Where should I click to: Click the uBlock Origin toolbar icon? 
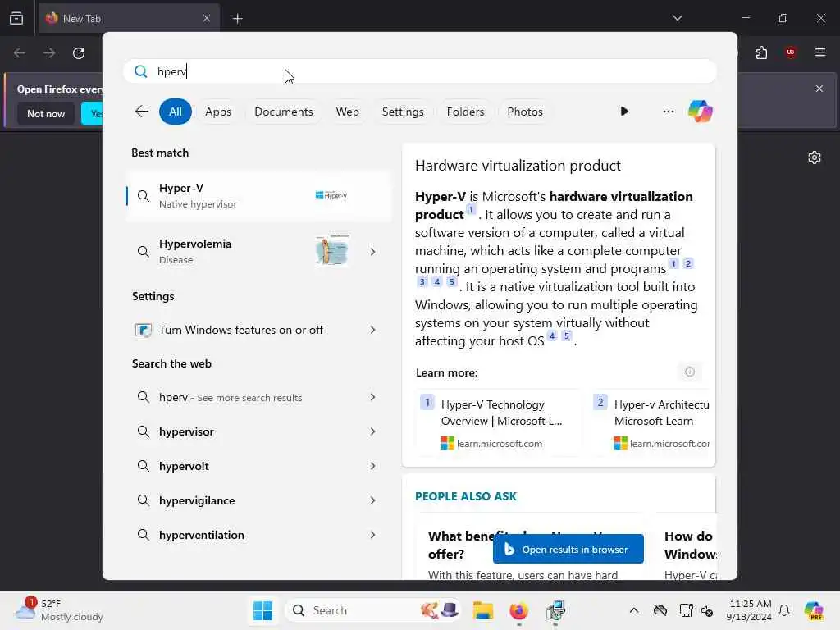pos(790,52)
